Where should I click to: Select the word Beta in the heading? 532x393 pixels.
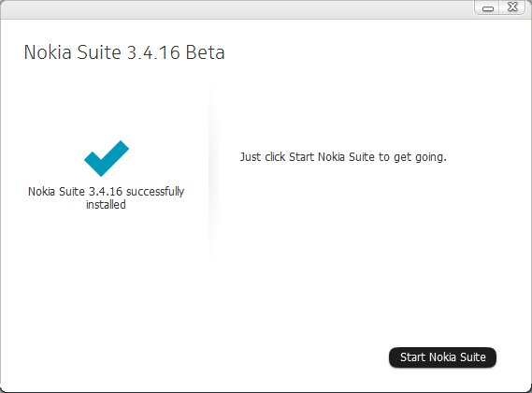pos(206,52)
